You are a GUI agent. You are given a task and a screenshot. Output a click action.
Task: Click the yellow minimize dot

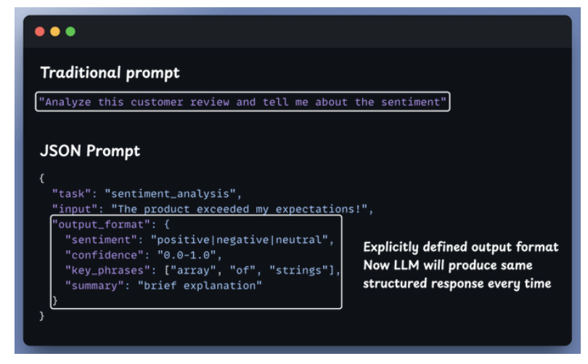54,32
